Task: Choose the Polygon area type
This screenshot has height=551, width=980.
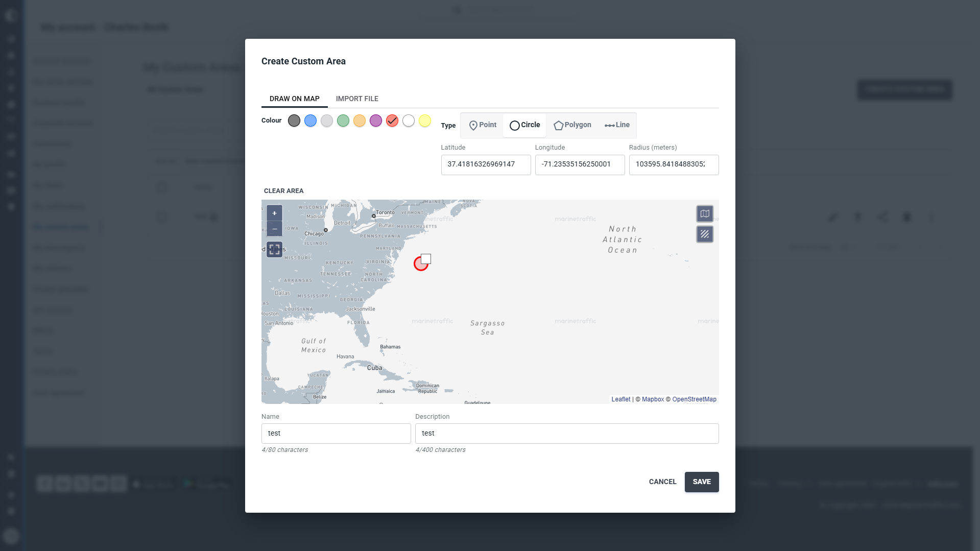Action: [x=572, y=125]
